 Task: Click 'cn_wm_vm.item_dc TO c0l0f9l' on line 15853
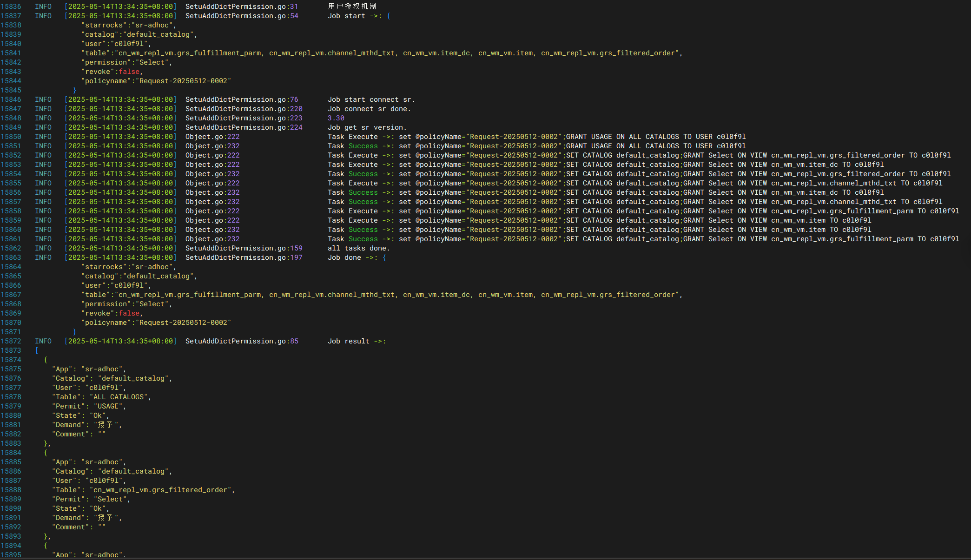tap(827, 165)
